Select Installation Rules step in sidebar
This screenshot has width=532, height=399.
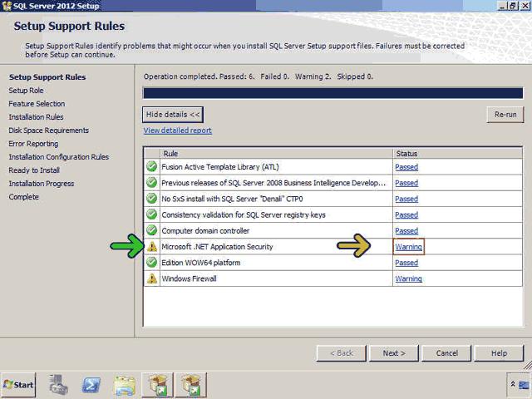click(x=36, y=116)
